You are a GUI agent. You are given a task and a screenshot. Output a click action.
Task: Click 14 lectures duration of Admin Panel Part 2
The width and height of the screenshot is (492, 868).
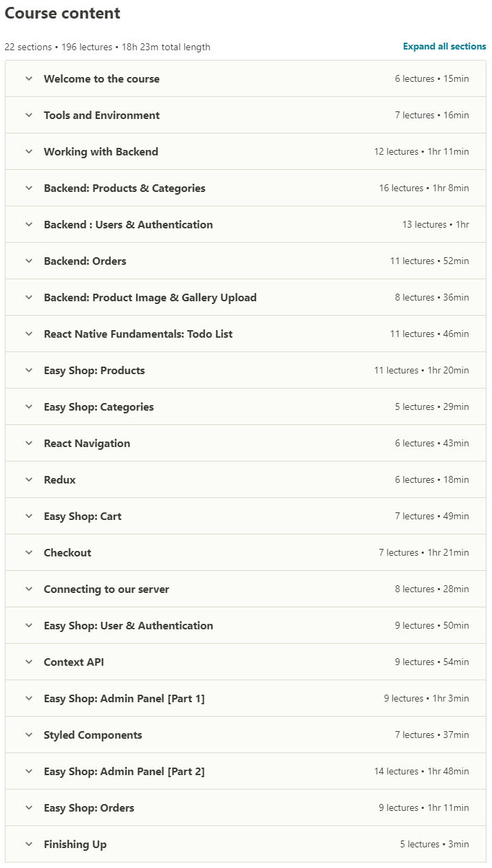point(422,771)
